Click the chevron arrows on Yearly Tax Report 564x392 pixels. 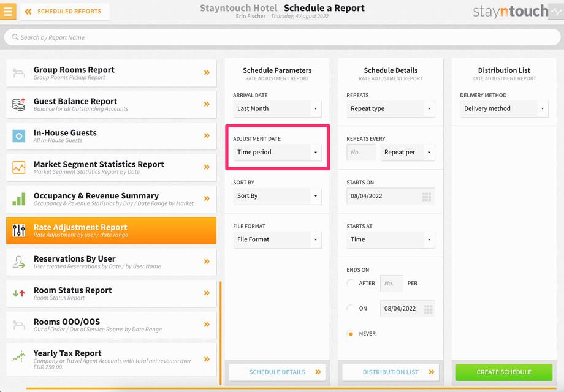point(207,360)
